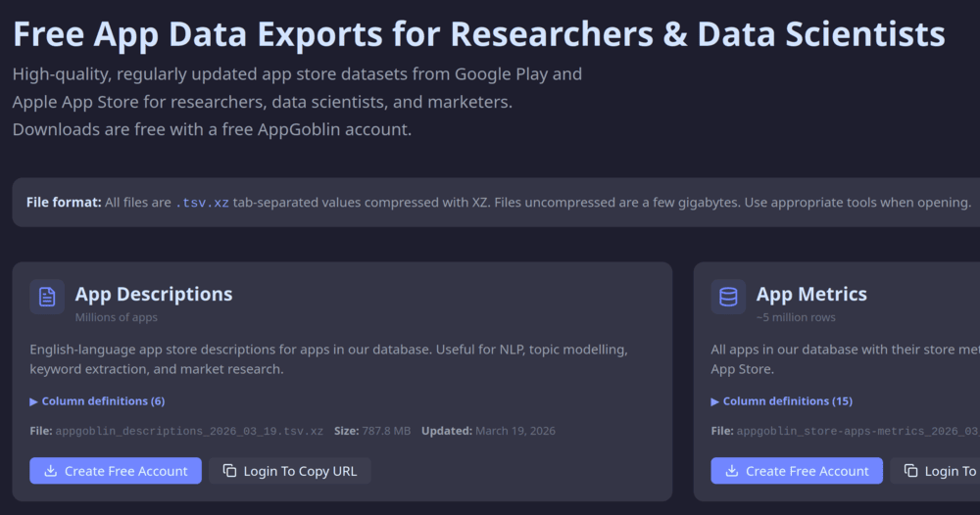This screenshot has width=980, height=515.
Task: Click the .tsv.xz file format code text
Action: pos(202,203)
